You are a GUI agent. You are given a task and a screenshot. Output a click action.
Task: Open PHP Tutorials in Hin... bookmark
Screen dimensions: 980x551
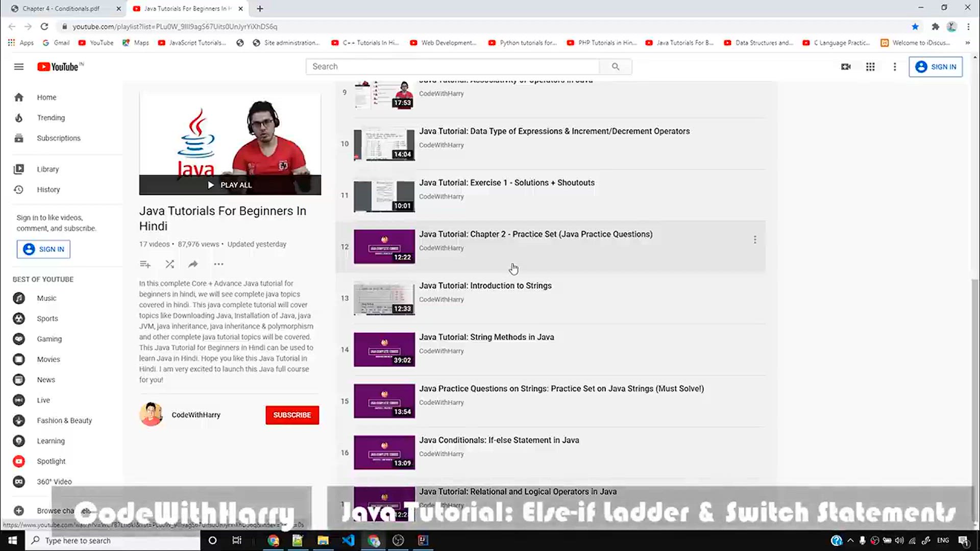pos(602,43)
